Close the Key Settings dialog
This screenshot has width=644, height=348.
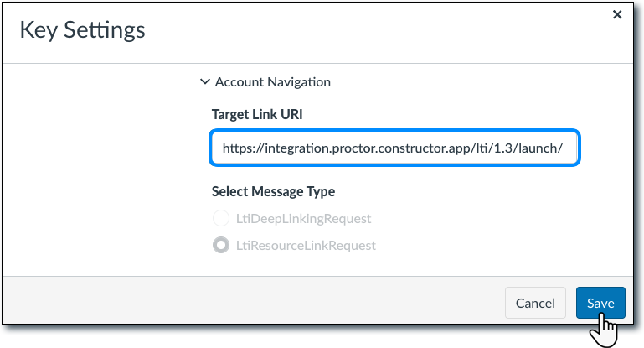(x=617, y=14)
